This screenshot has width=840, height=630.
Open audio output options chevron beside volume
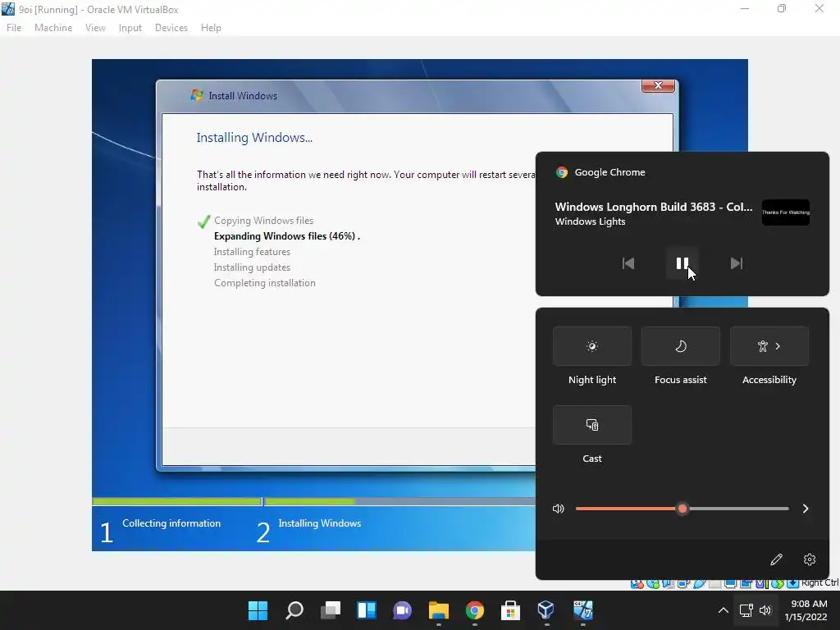806,509
